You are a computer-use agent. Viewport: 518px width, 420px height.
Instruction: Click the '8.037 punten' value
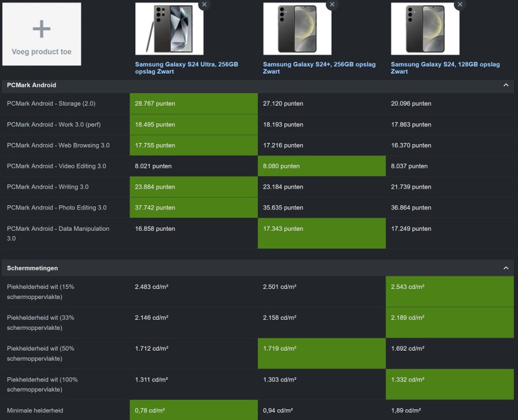pos(409,166)
